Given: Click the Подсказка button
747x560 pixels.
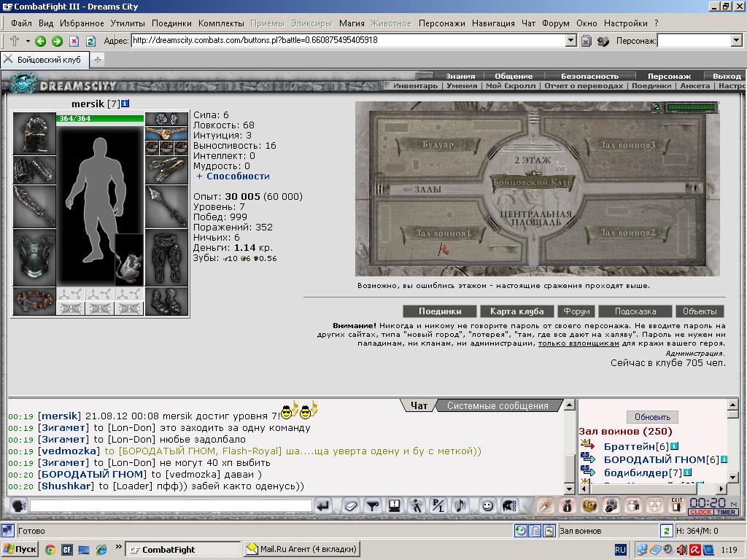Looking at the screenshot, I should pyautogui.click(x=635, y=311).
